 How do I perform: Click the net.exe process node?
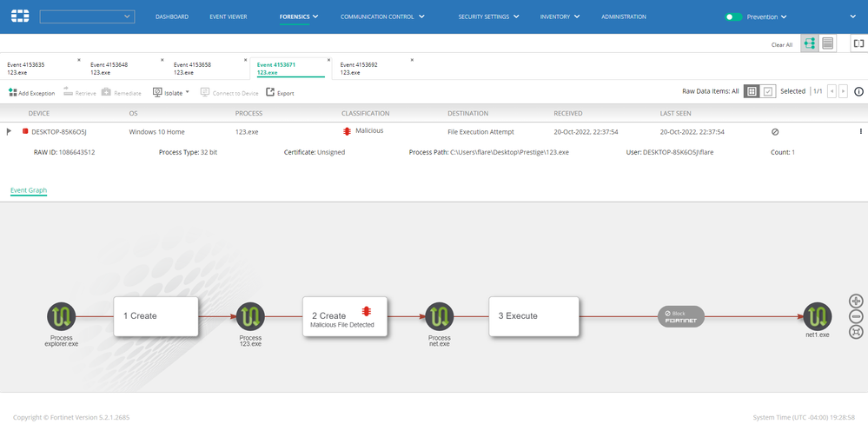coord(440,316)
